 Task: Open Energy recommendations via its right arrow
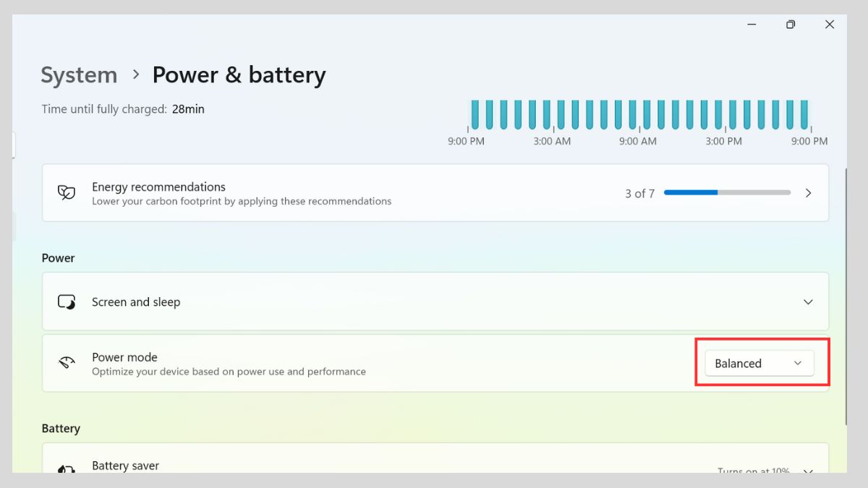(x=809, y=193)
